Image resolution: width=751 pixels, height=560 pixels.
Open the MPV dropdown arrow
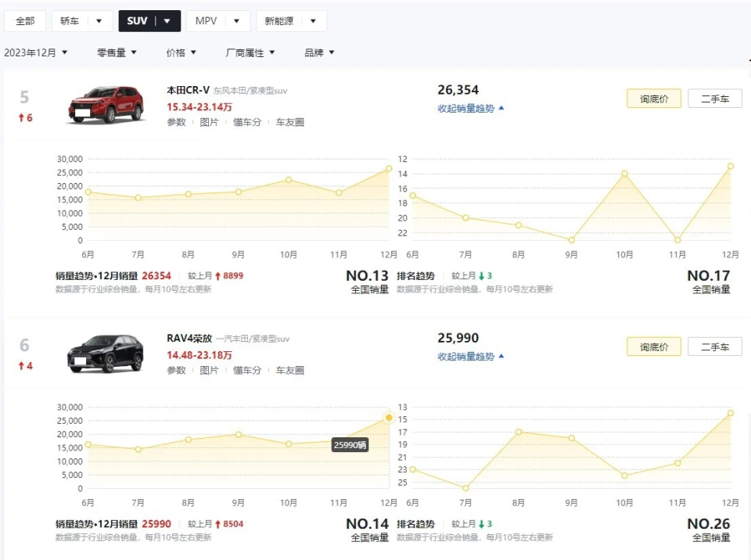(x=236, y=21)
